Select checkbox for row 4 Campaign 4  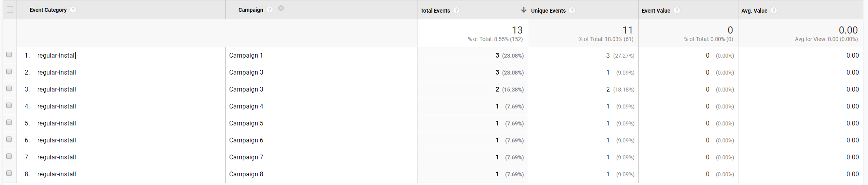[x=9, y=106]
